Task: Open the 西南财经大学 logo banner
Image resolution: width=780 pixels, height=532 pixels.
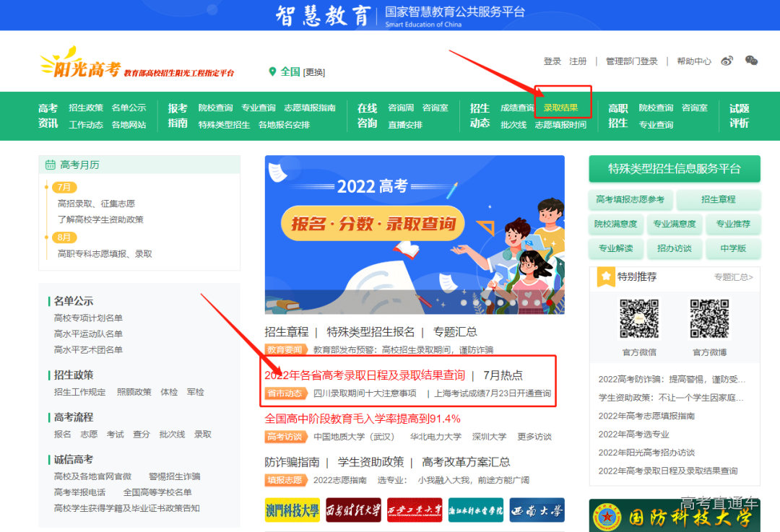Action: pyautogui.click(x=353, y=510)
